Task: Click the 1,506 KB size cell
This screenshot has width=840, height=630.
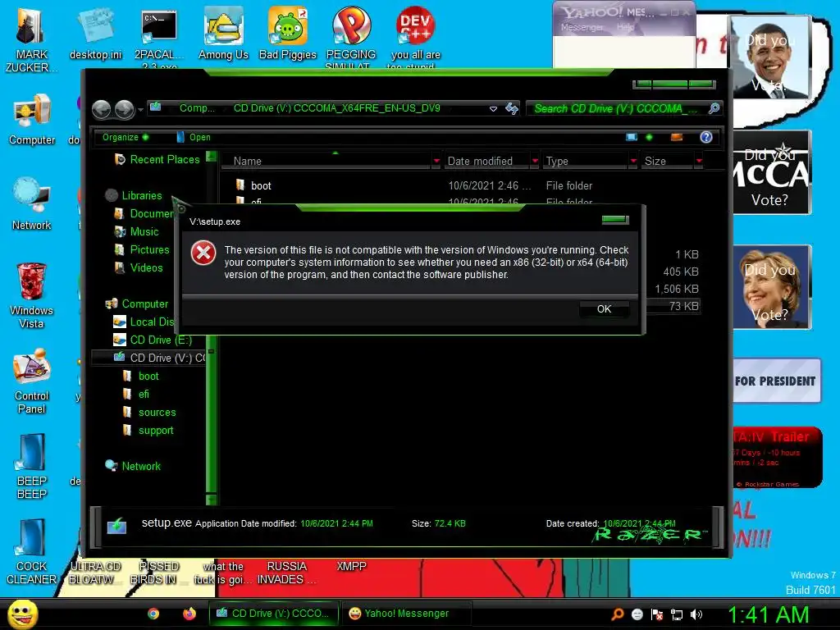Action: pyautogui.click(x=677, y=289)
